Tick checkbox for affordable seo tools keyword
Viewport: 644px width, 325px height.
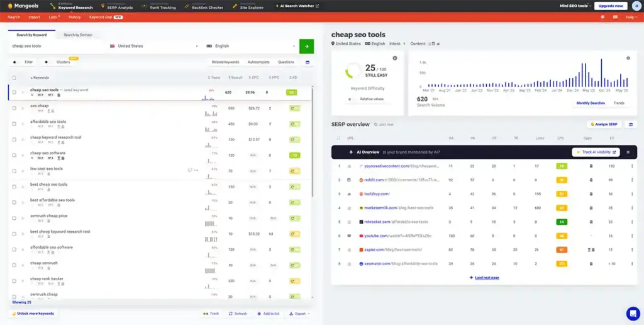pyautogui.click(x=14, y=124)
